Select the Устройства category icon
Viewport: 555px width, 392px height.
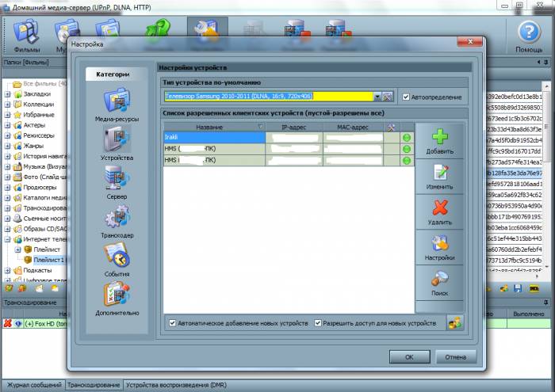[x=117, y=143]
